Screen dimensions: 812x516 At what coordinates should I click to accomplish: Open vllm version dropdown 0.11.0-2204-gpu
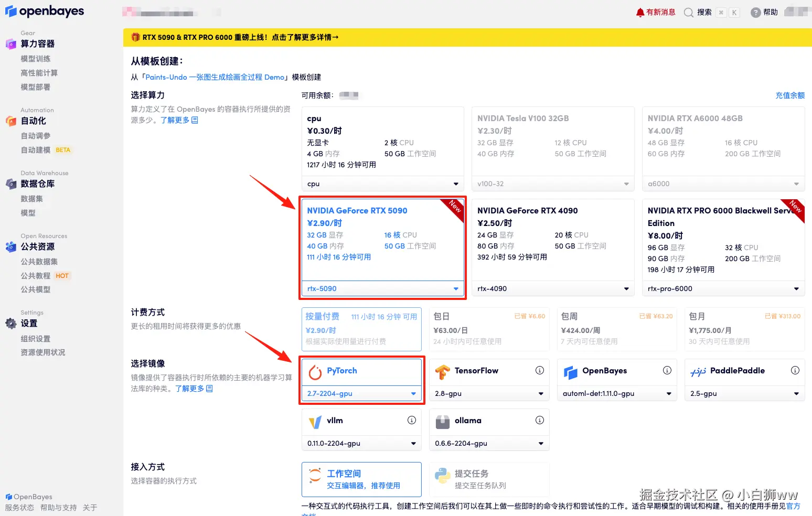361,444
